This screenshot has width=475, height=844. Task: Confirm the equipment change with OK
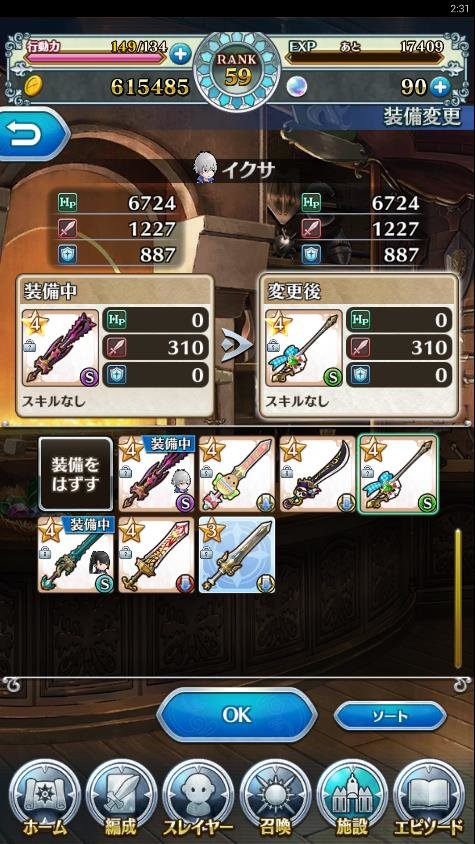[237, 714]
